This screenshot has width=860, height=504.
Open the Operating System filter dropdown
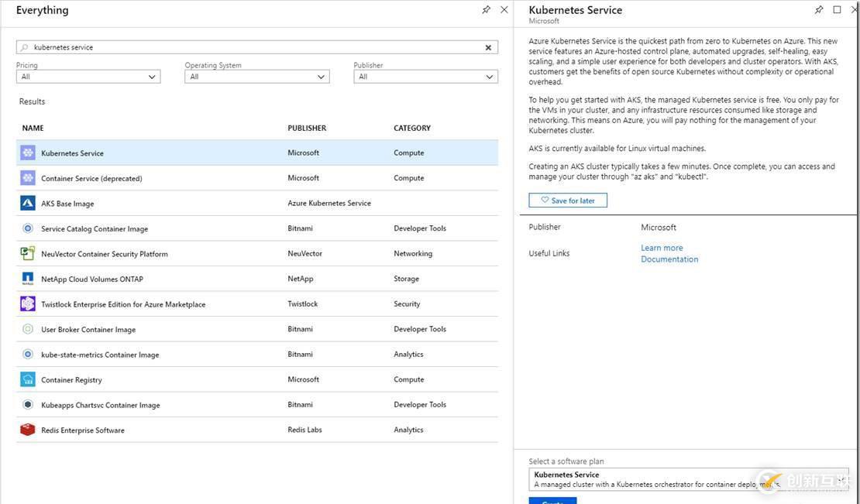256,77
